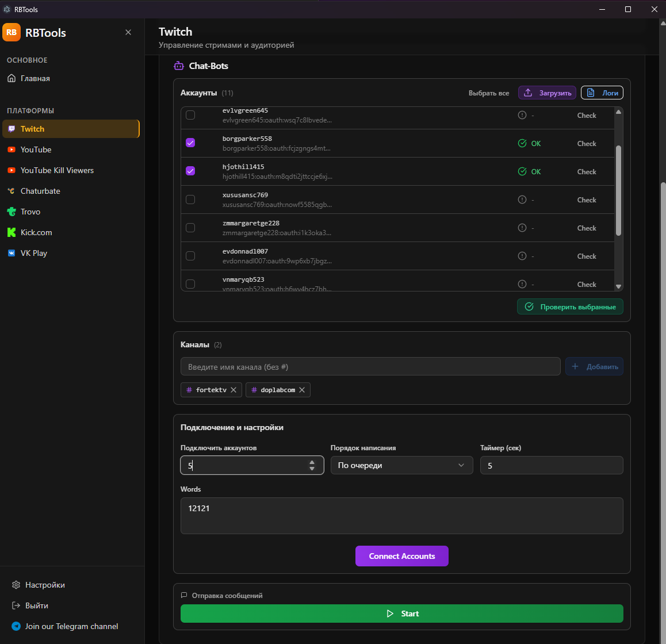
Task: Increase the Подключить аккаунтов stepper value
Action: 312,462
